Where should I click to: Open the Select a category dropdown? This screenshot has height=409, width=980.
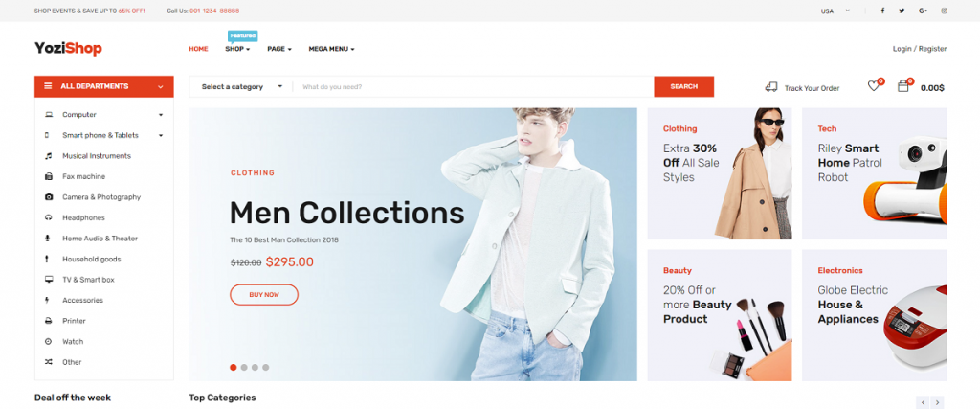coord(241,87)
